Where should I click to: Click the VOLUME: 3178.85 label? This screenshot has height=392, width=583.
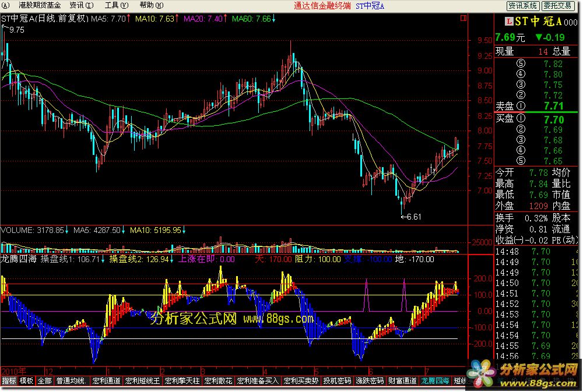click(34, 231)
